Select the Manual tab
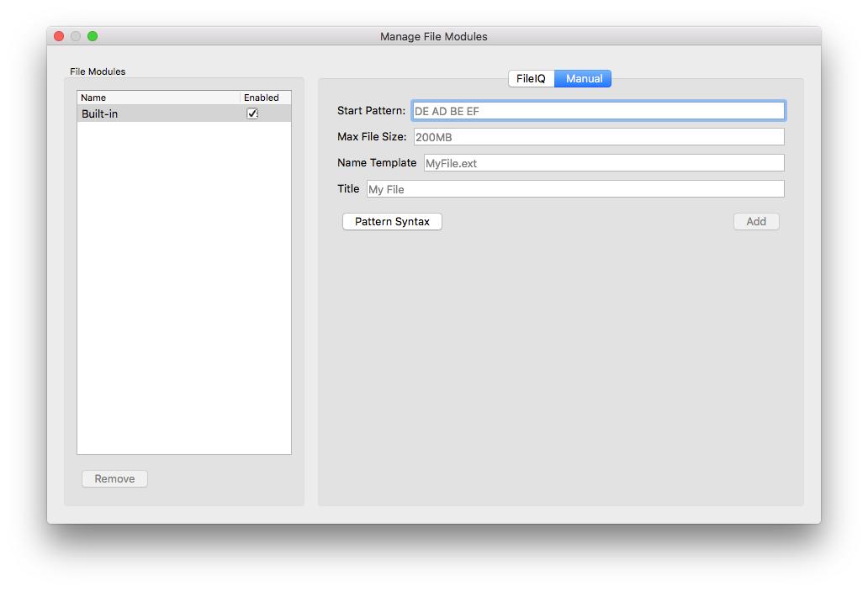The width and height of the screenshot is (868, 591). point(583,78)
